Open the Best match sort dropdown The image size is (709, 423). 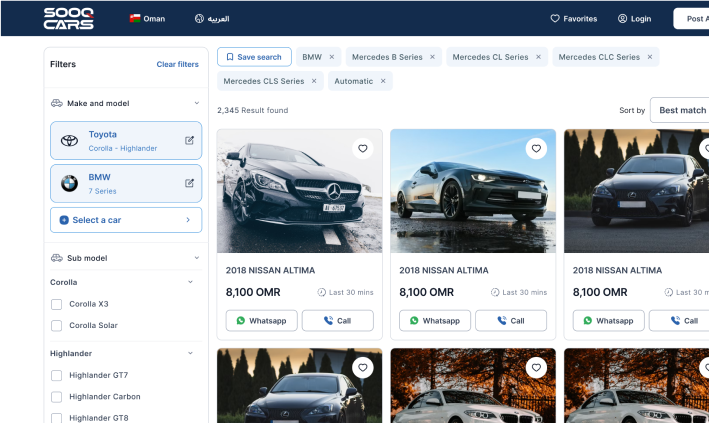[682, 110]
